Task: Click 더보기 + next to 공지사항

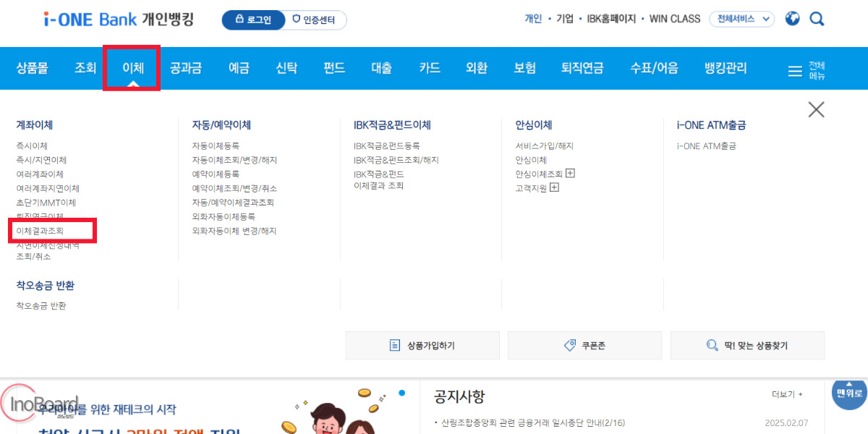Action: pyautogui.click(x=787, y=394)
